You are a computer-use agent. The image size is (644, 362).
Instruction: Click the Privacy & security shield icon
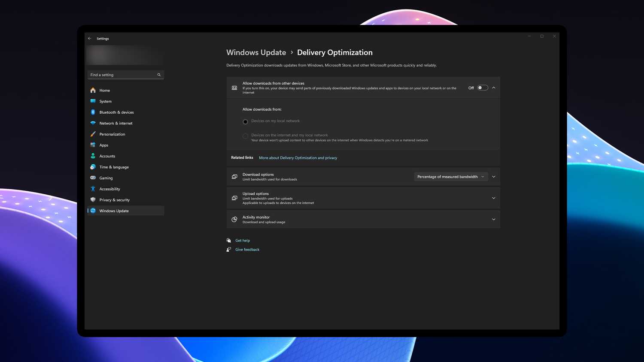pyautogui.click(x=93, y=199)
